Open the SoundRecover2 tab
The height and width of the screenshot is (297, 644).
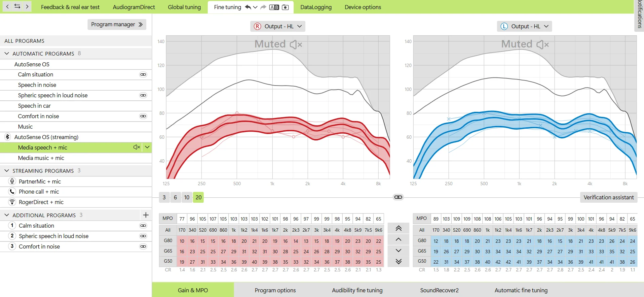439,290
